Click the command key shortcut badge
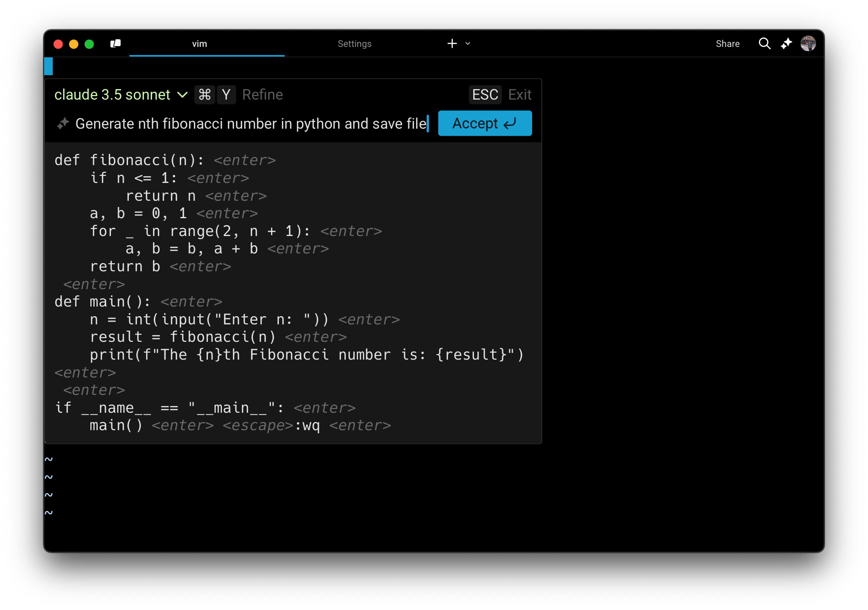This screenshot has width=868, height=610. (x=205, y=95)
